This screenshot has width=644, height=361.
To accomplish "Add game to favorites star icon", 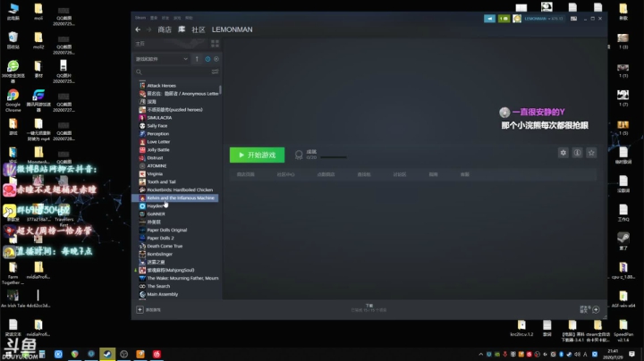I will (591, 153).
